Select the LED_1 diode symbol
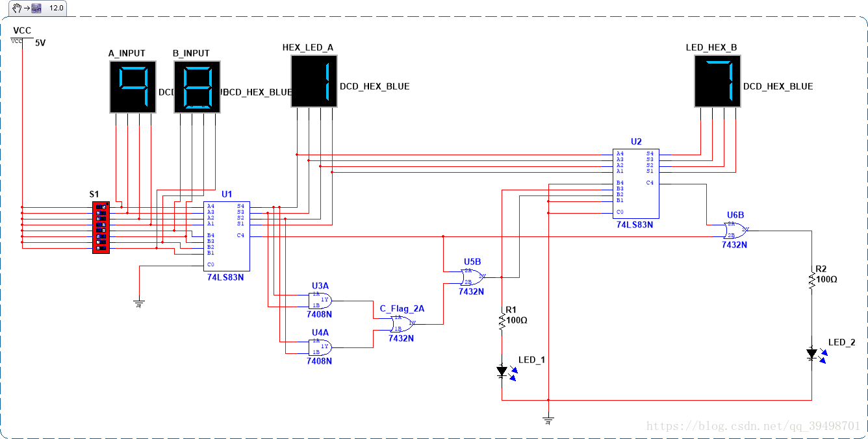 coord(502,372)
